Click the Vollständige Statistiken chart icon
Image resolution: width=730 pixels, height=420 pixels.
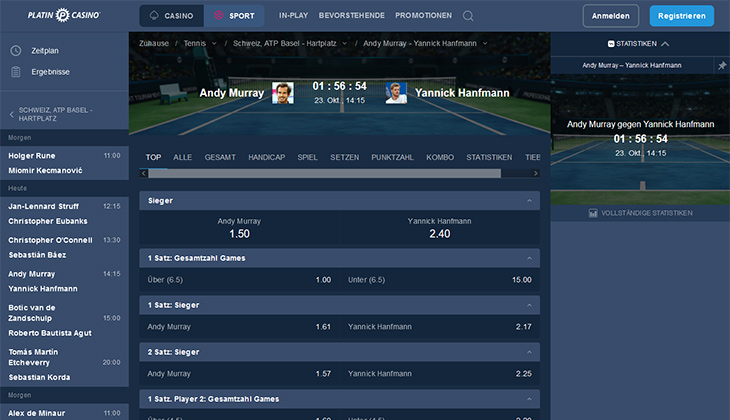point(593,213)
